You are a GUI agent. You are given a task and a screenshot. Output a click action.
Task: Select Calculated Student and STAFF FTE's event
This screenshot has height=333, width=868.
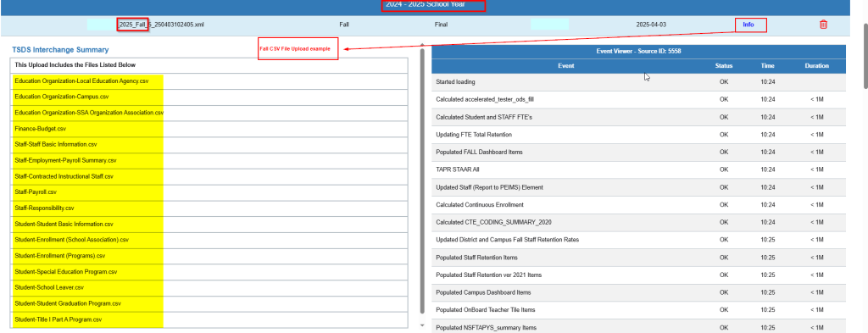638,117
